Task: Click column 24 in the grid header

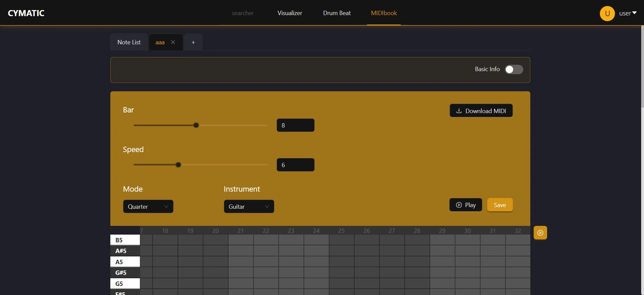Action: 316,231
